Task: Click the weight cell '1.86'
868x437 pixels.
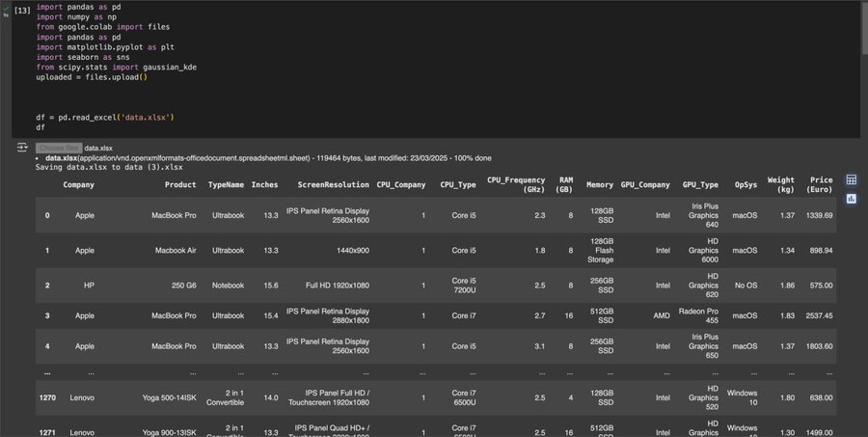Action: [x=787, y=286]
